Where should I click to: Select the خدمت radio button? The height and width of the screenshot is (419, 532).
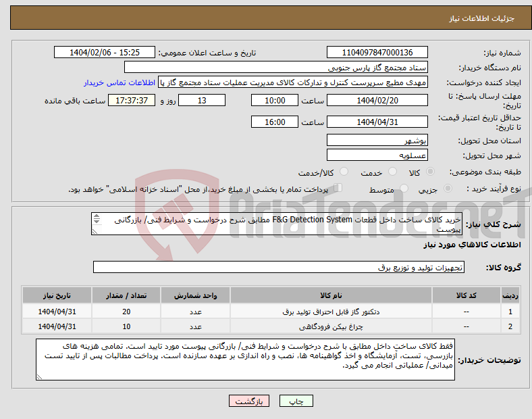(x=392, y=172)
